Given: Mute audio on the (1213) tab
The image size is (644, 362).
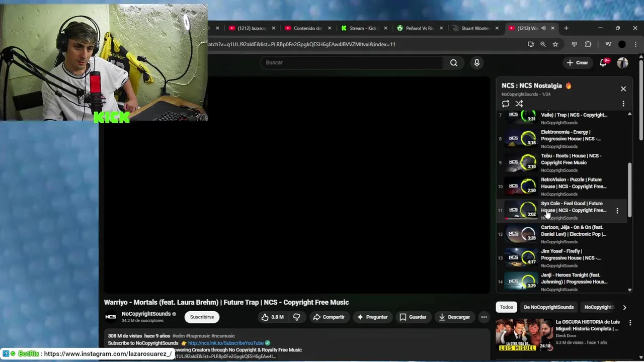Looking at the screenshot, I should (x=543, y=28).
